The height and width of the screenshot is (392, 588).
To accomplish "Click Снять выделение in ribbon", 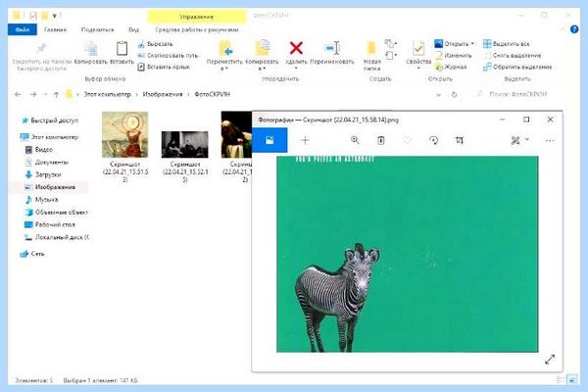I will [x=513, y=55].
